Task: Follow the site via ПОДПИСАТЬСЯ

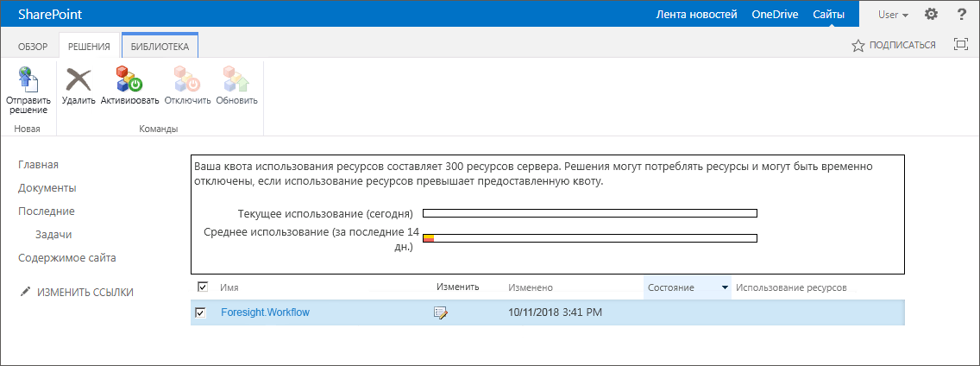Action: tap(894, 45)
